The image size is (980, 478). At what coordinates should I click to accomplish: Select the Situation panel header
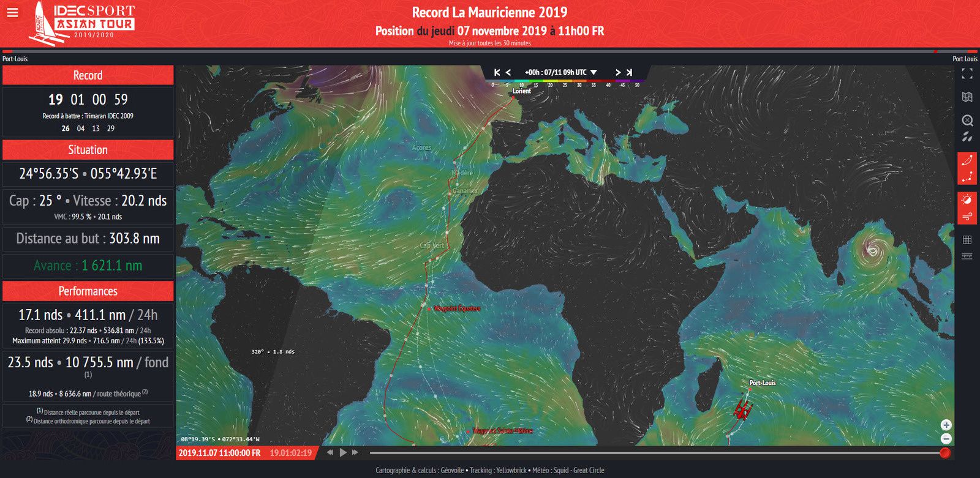(88, 150)
